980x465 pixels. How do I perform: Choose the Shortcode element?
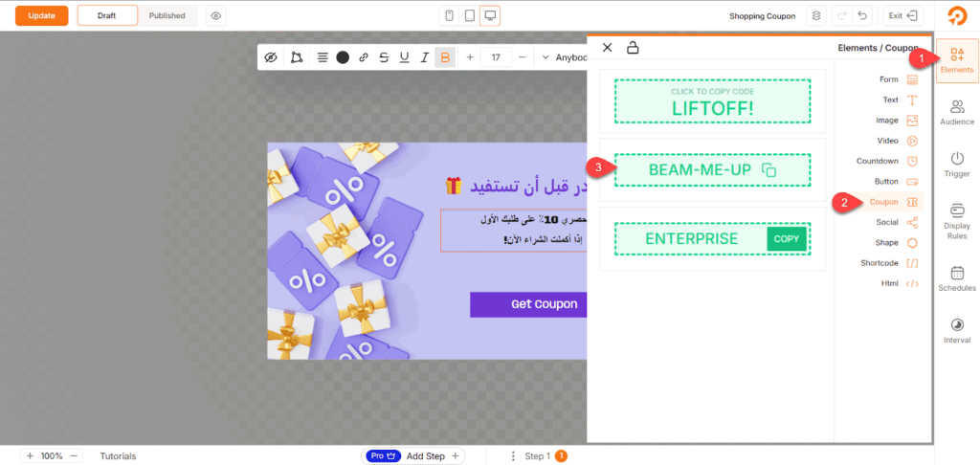point(889,263)
